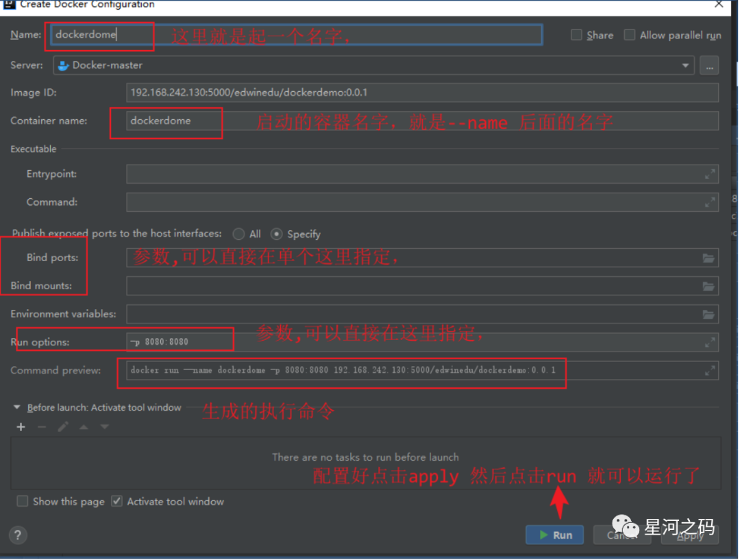Toggle Activate tool window checkbox
740x560 pixels.
click(116, 502)
